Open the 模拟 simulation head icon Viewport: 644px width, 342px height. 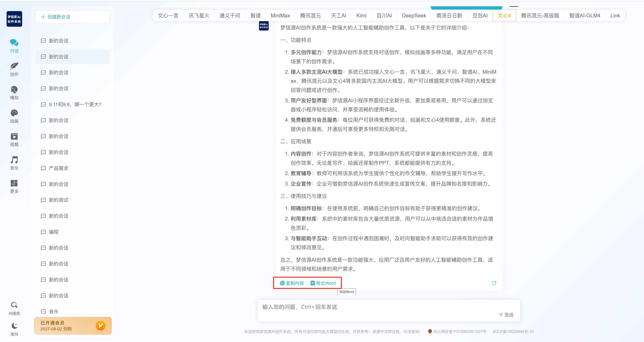click(14, 90)
